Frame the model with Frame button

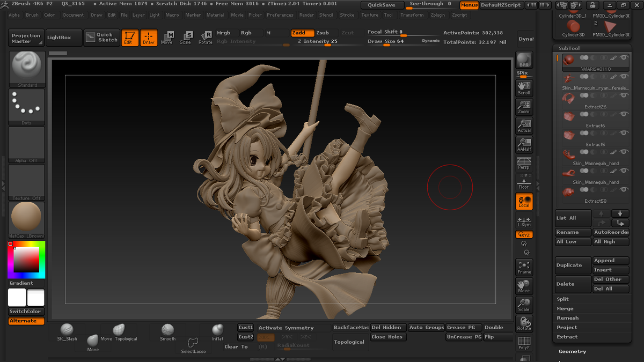tap(524, 267)
